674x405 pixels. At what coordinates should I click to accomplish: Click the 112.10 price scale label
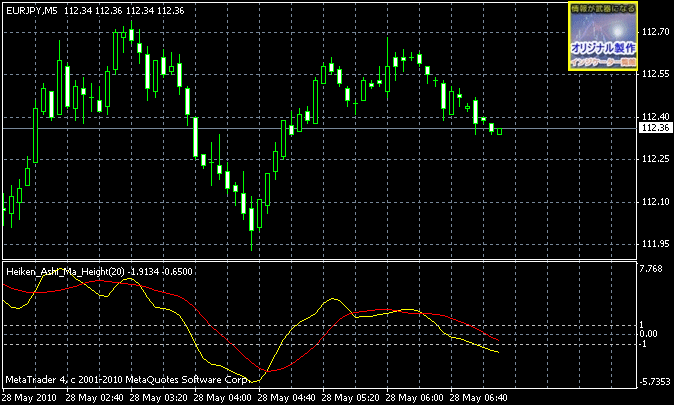656,202
